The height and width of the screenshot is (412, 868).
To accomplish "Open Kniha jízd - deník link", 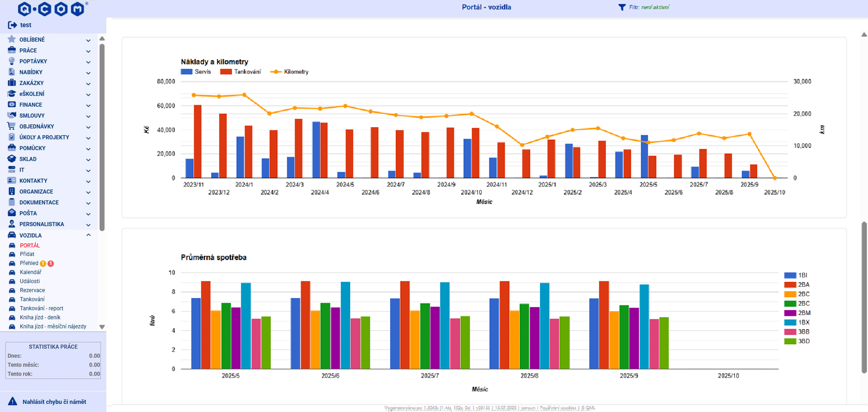I will (40, 317).
